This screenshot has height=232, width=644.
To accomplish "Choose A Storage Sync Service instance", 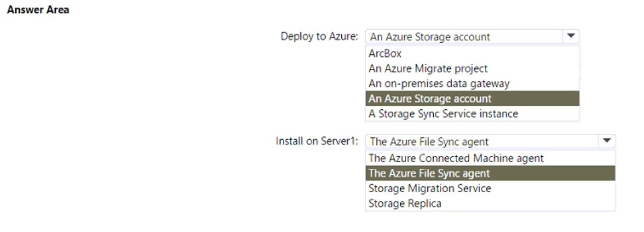I will click(472, 113).
